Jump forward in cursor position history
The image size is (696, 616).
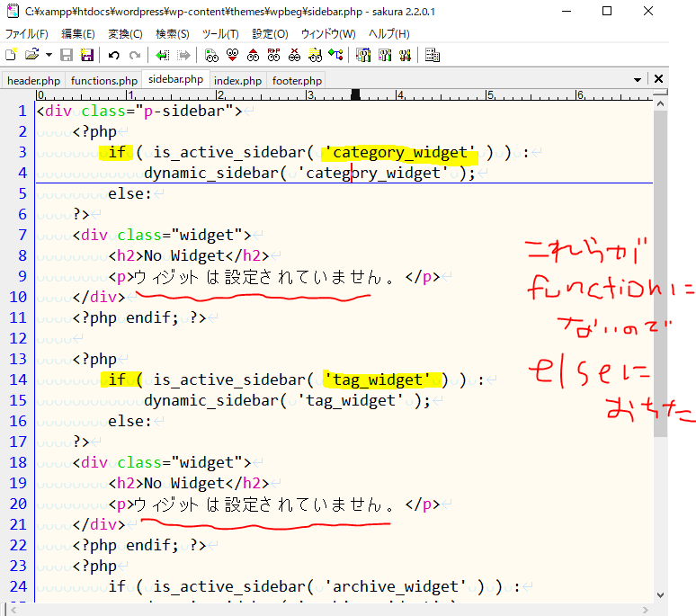[x=183, y=55]
